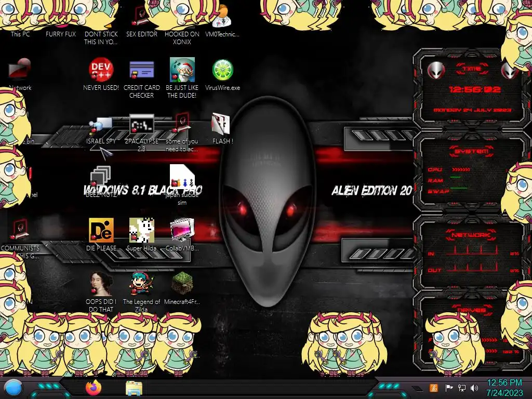Select the COMMUNISTS THIS G... icon
Viewport: 532px width, 399px height.
[20, 230]
